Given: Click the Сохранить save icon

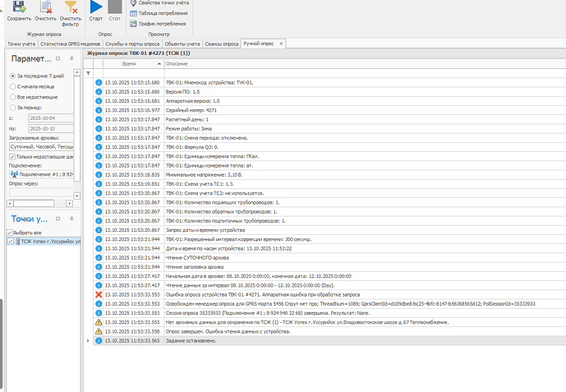Looking at the screenshot, I should pyautogui.click(x=19, y=7).
